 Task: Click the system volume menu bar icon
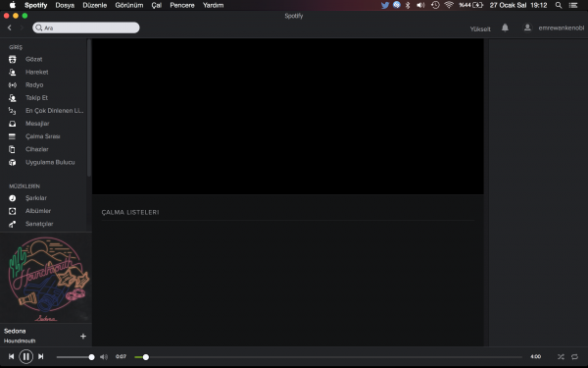point(421,5)
